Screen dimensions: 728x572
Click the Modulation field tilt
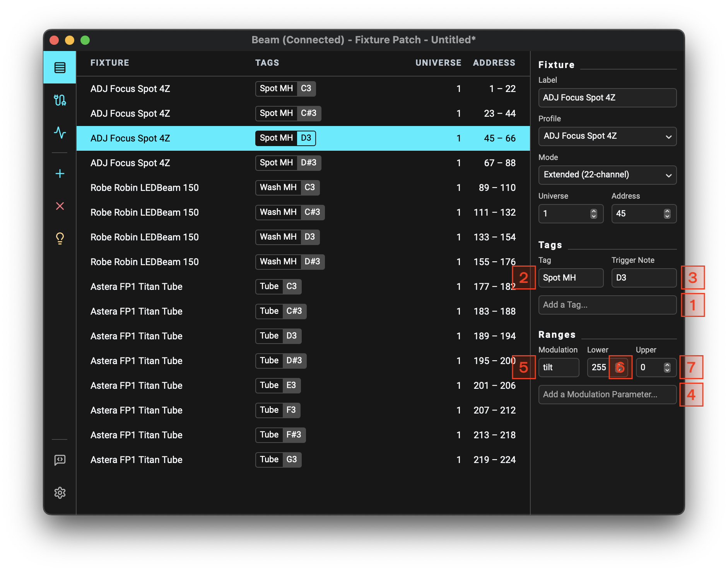click(559, 368)
